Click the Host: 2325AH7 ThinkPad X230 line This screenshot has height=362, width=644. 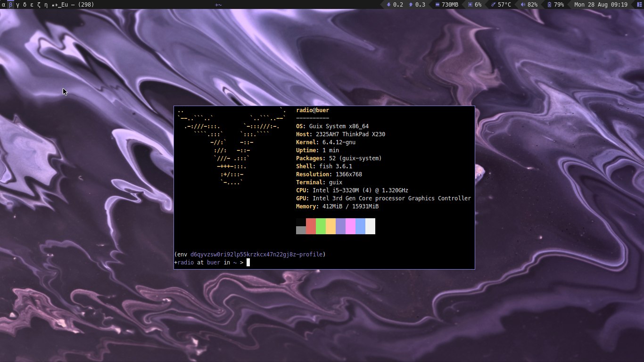340,134
